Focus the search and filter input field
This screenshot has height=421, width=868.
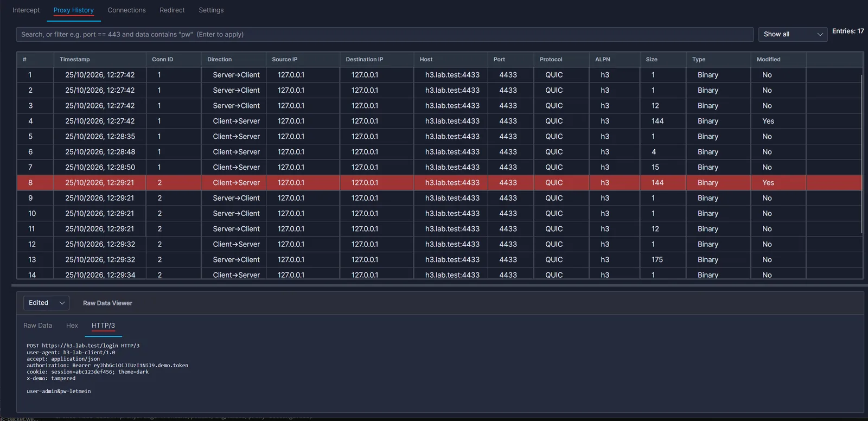(385, 34)
